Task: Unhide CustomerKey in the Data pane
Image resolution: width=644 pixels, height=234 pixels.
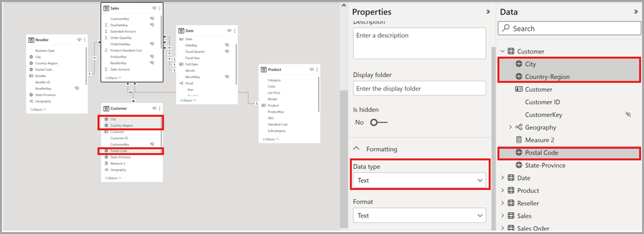Action: click(x=627, y=115)
